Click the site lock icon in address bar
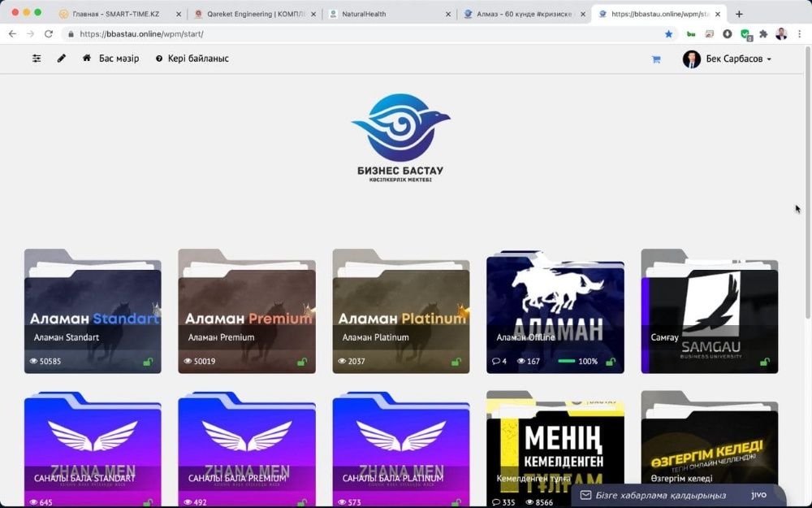Image resolution: width=812 pixels, height=508 pixels. tap(71, 34)
